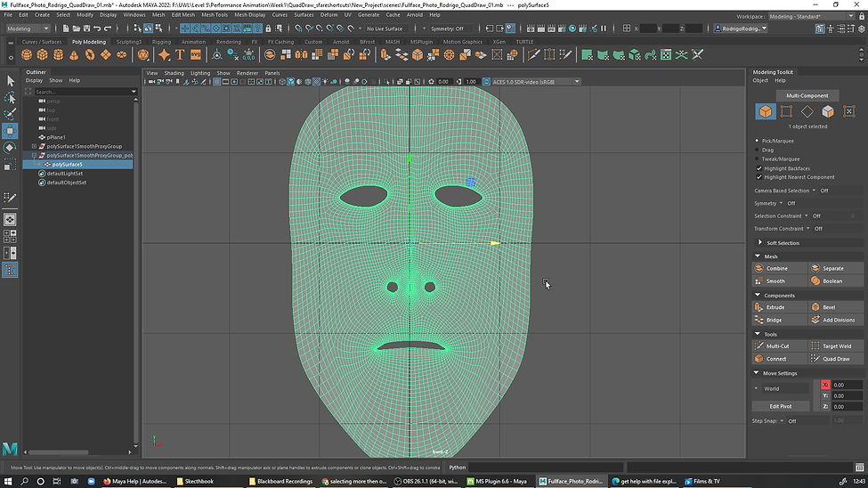Click the Edit Pivot button
Image resolution: width=868 pixels, height=488 pixels.
781,407
